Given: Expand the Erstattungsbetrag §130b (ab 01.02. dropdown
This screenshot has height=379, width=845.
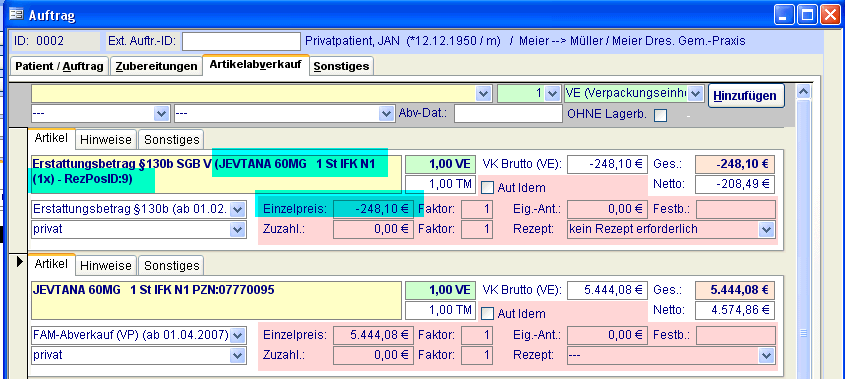Looking at the screenshot, I should (238, 209).
